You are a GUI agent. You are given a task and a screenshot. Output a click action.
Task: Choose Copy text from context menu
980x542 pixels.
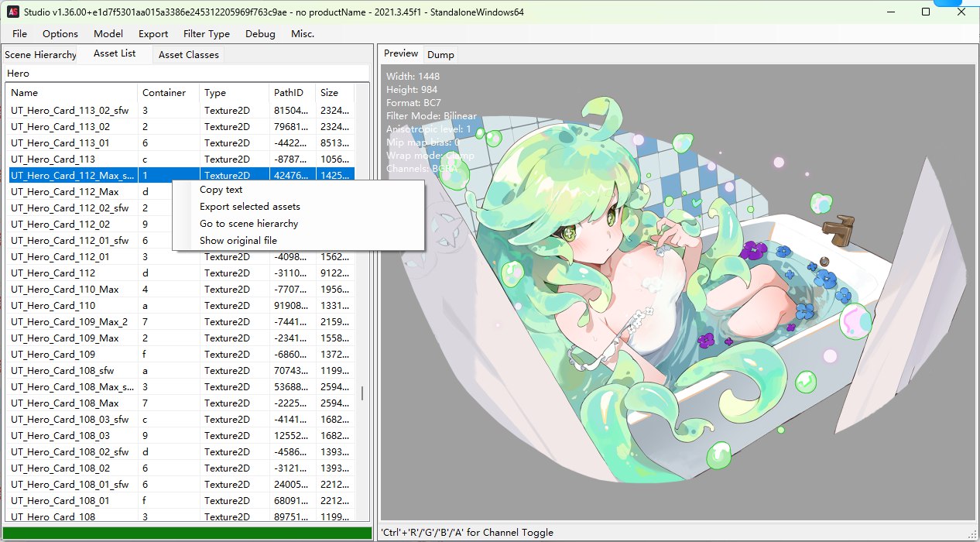point(221,190)
